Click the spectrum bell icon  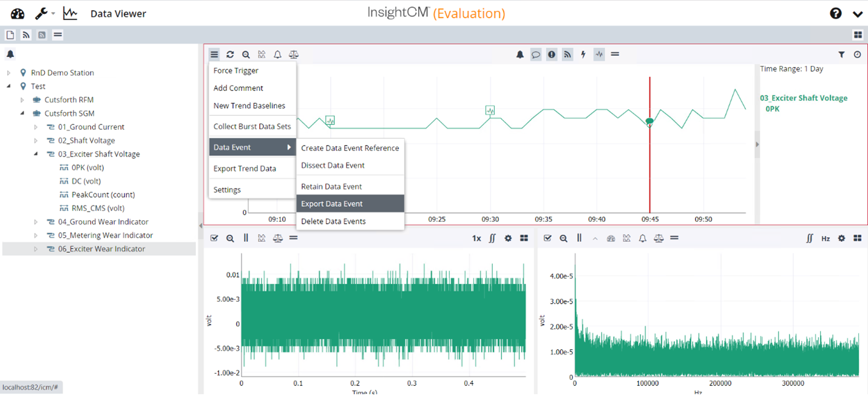[643, 239]
